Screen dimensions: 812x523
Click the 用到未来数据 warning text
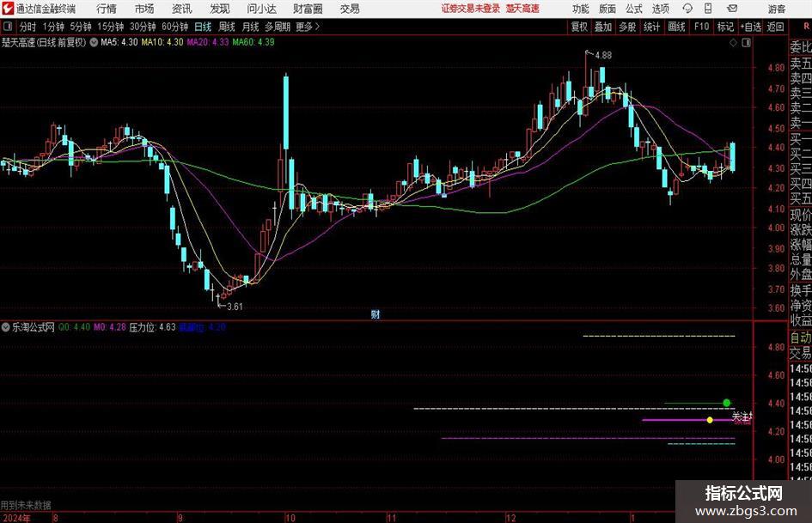click(26, 505)
